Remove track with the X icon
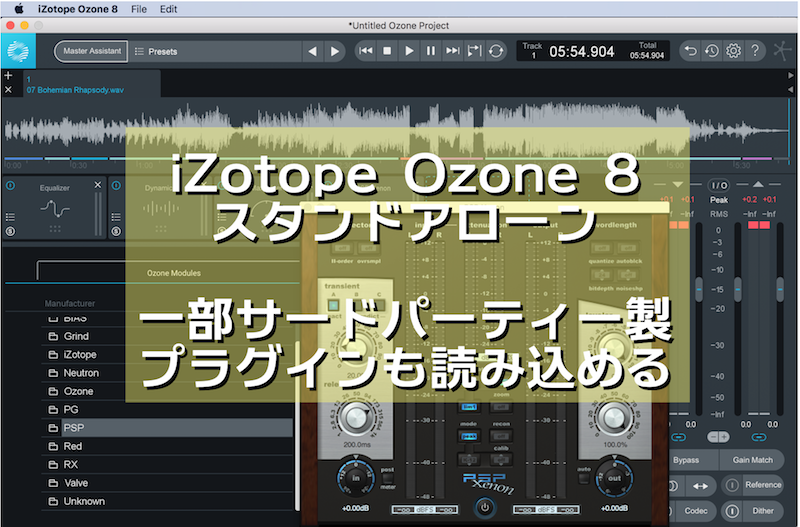This screenshot has height=527, width=800. pyautogui.click(x=8, y=90)
